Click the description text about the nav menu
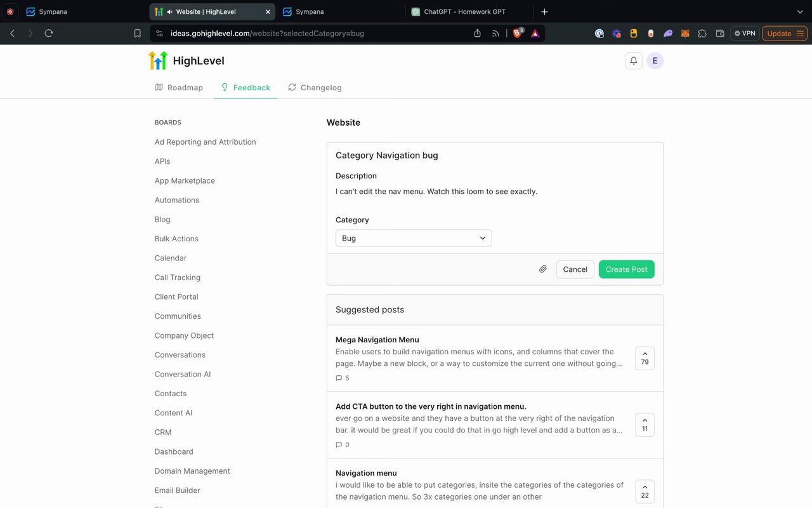The height and width of the screenshot is (508, 812). (x=436, y=191)
